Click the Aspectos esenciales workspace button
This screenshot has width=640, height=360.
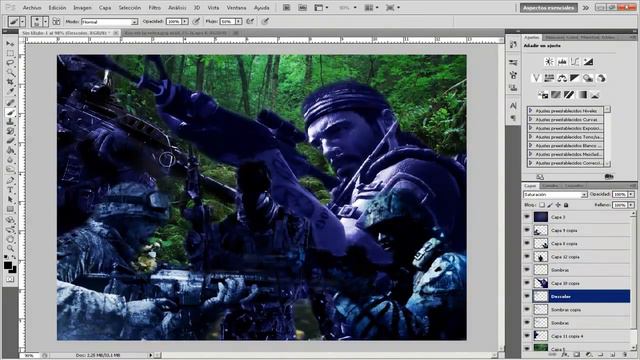[x=549, y=8]
